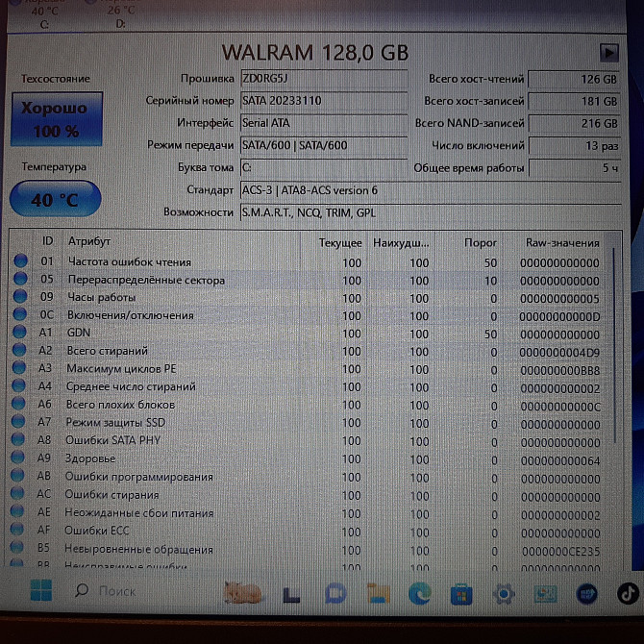
Task: Select the Ошибки SATA PHY row text
Action: click(x=113, y=440)
